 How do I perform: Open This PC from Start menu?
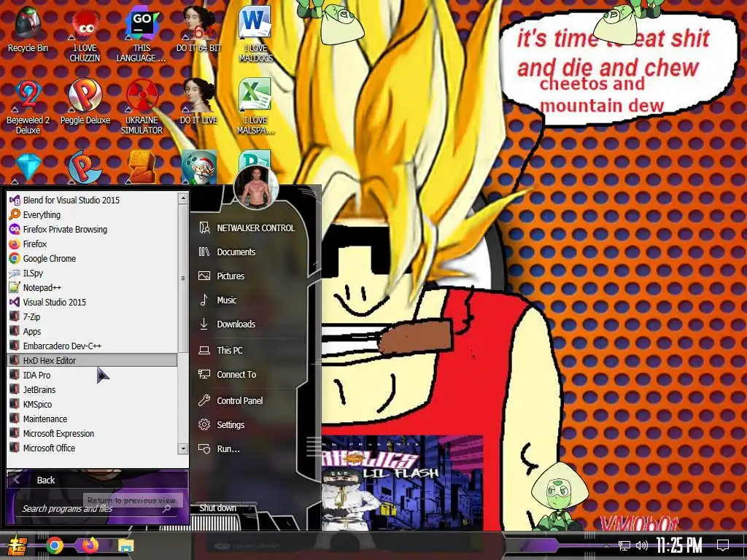tap(248, 351)
